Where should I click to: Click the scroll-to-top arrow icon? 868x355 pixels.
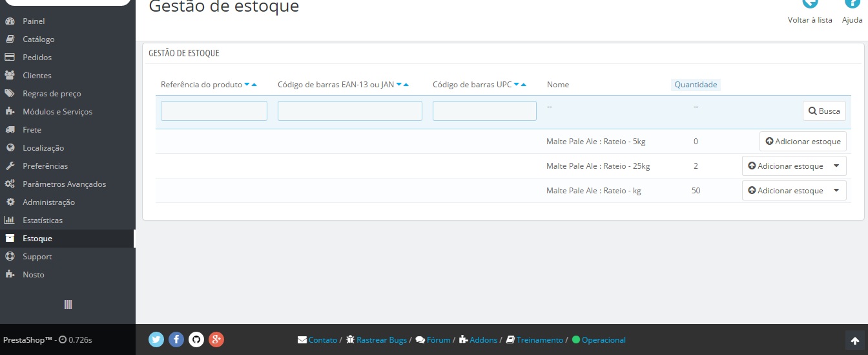tap(854, 341)
